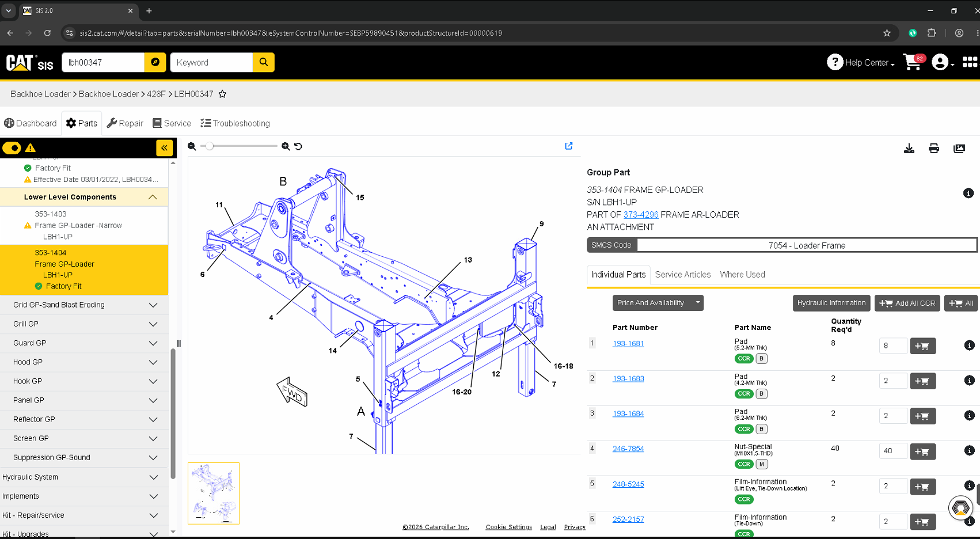This screenshot has height=539, width=980.
Task: Open the Price And Availability dropdown
Action: [x=658, y=303]
